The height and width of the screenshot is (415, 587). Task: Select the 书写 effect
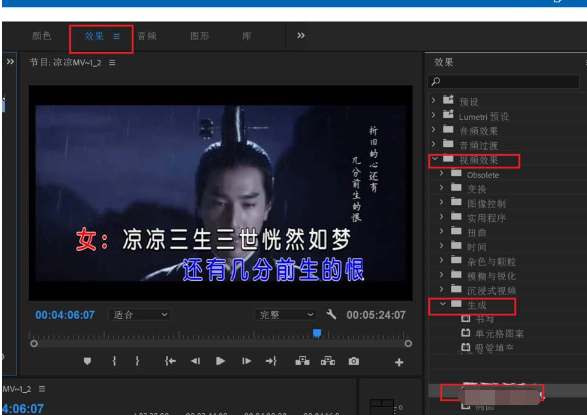[x=484, y=319]
